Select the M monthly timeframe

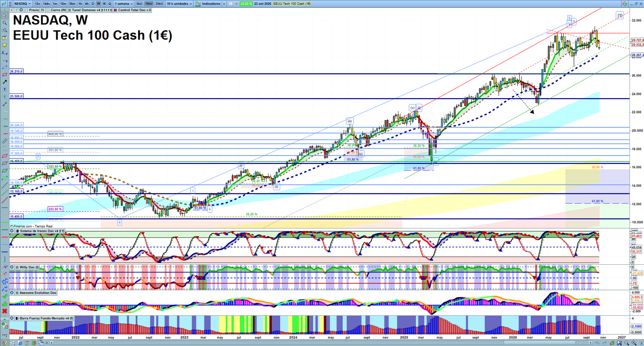(x=104, y=4)
